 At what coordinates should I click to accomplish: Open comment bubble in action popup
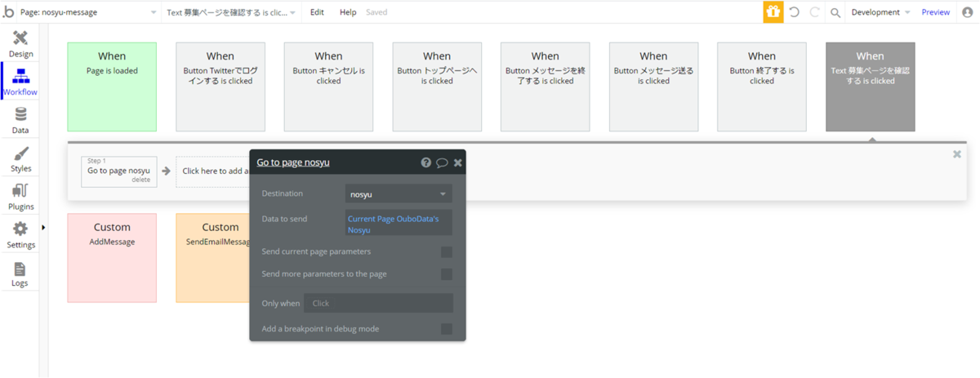tap(442, 162)
